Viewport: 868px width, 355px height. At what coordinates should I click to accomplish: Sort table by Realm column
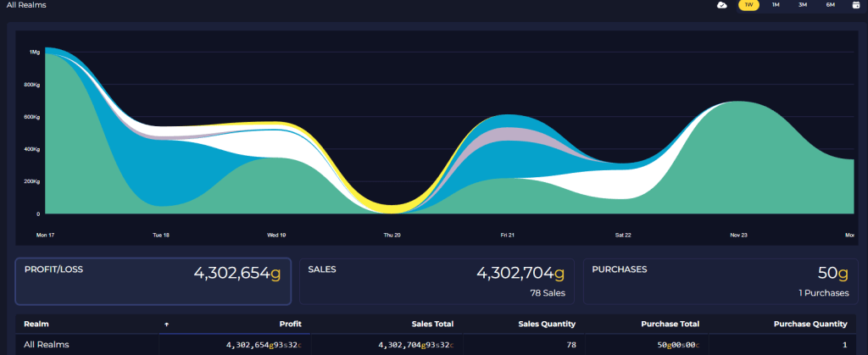coord(36,324)
